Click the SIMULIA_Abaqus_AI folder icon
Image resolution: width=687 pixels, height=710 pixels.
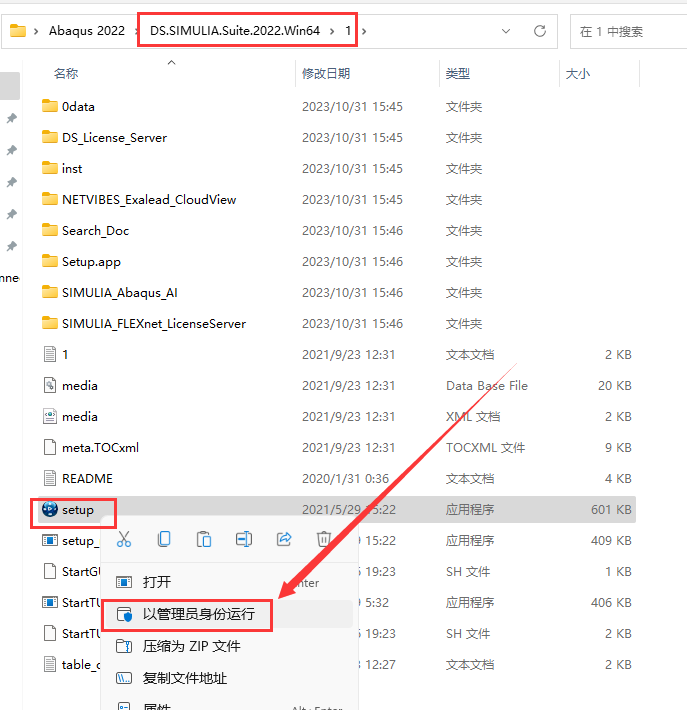tap(50, 292)
